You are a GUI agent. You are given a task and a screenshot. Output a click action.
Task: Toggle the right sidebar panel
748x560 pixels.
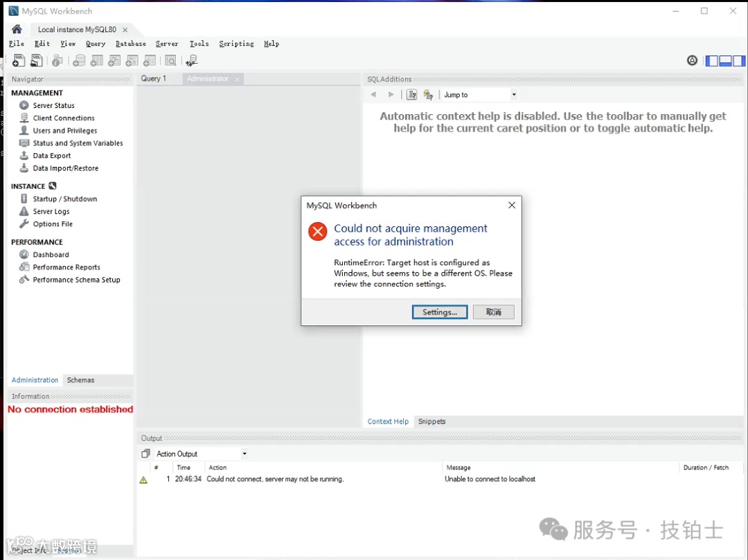click(739, 60)
